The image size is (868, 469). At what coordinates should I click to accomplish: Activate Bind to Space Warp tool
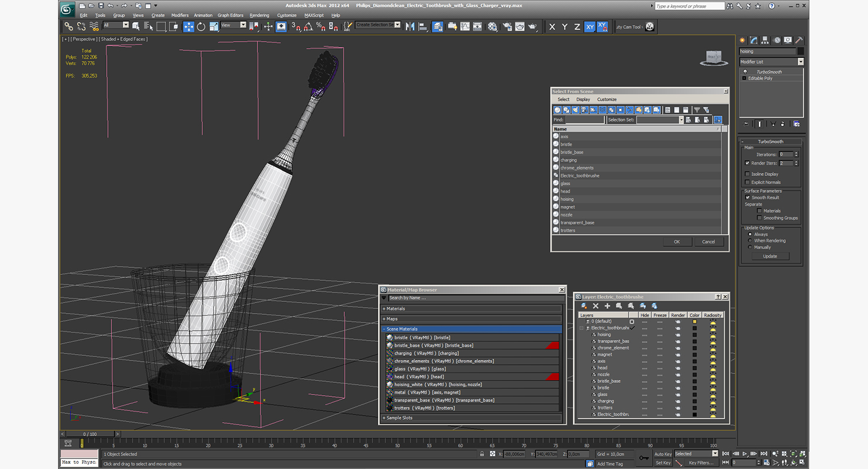(x=94, y=26)
